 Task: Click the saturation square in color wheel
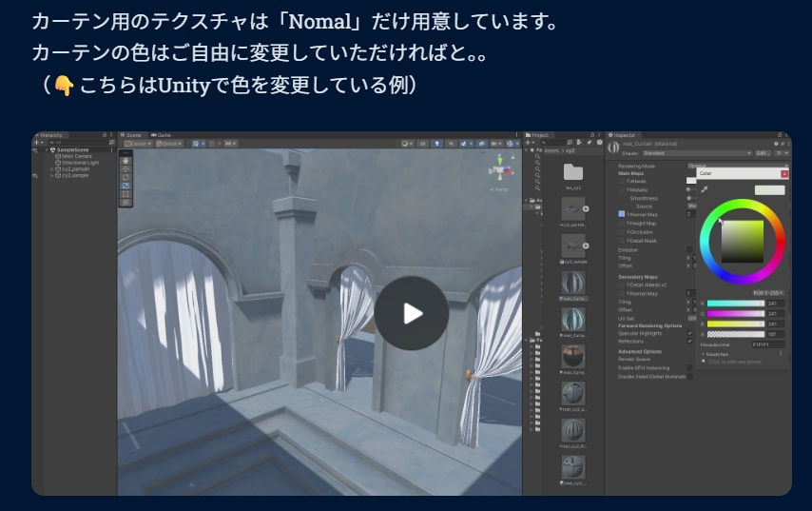pos(742,242)
